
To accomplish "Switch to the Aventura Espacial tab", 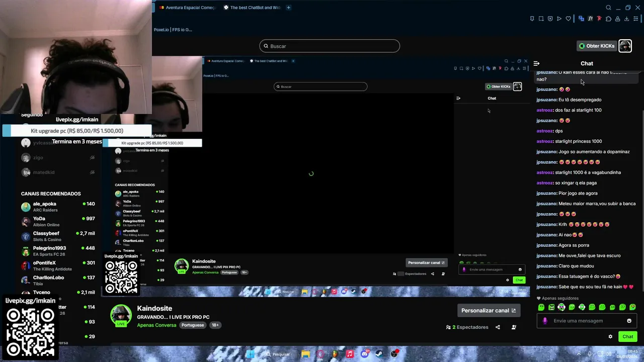I will (x=187, y=8).
